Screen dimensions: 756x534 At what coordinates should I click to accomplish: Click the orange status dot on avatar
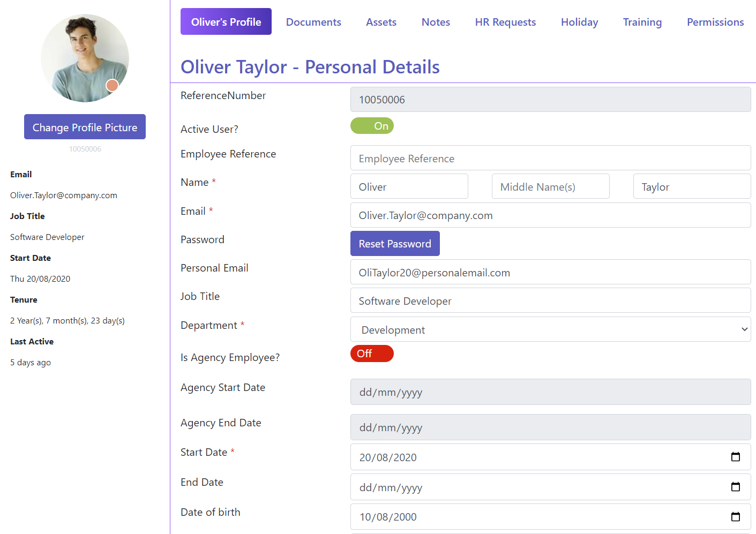[x=112, y=85]
